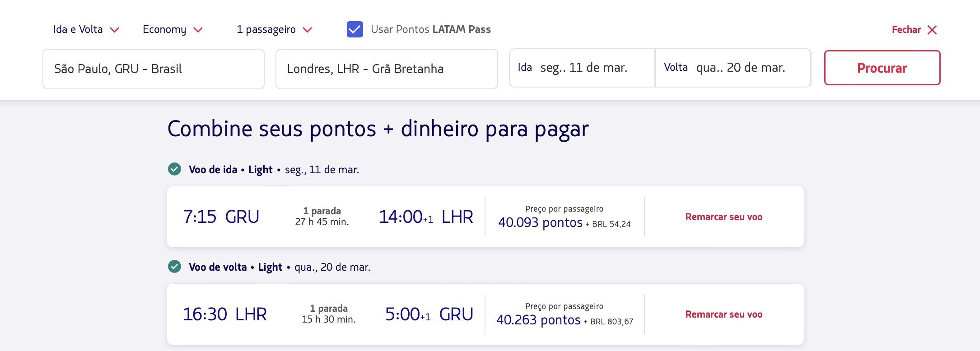Click return price 40.263 pontos

(538, 320)
